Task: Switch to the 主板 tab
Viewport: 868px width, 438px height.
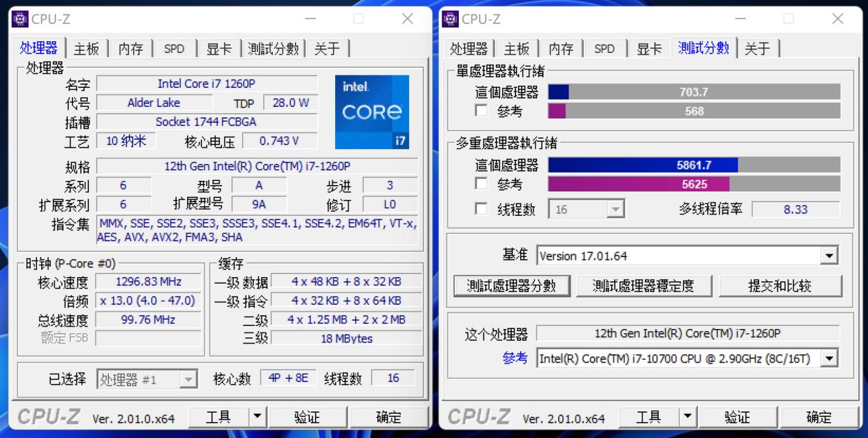Action: click(86, 48)
